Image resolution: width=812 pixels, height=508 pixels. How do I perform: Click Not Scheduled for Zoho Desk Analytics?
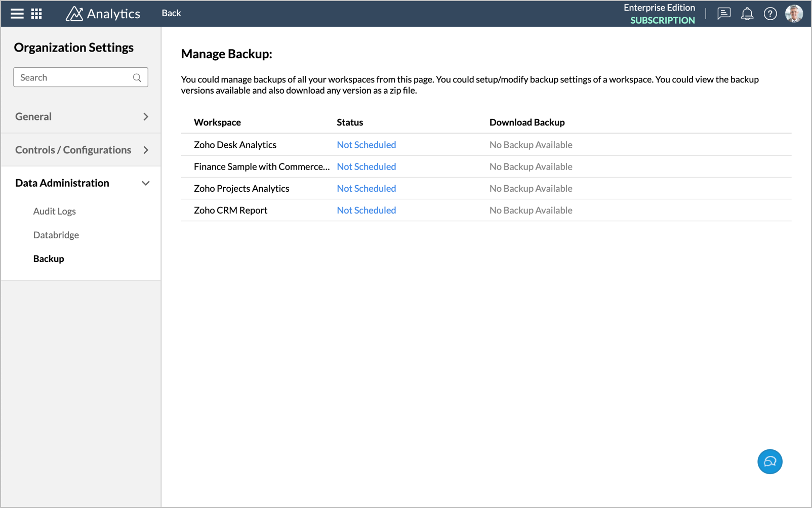(367, 145)
